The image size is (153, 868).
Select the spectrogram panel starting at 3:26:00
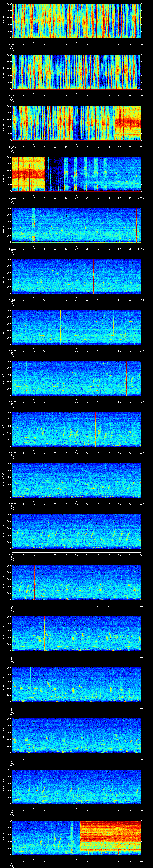[x=77, y=532]
